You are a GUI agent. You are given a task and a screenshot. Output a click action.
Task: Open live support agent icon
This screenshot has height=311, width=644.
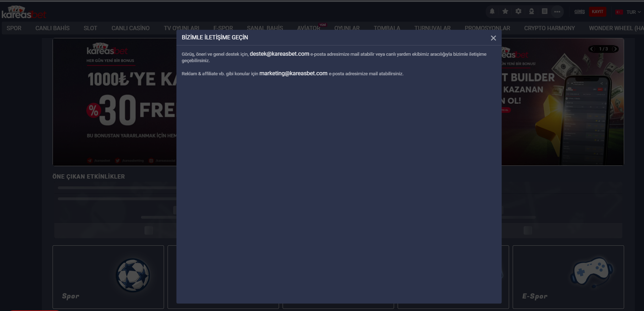click(531, 11)
